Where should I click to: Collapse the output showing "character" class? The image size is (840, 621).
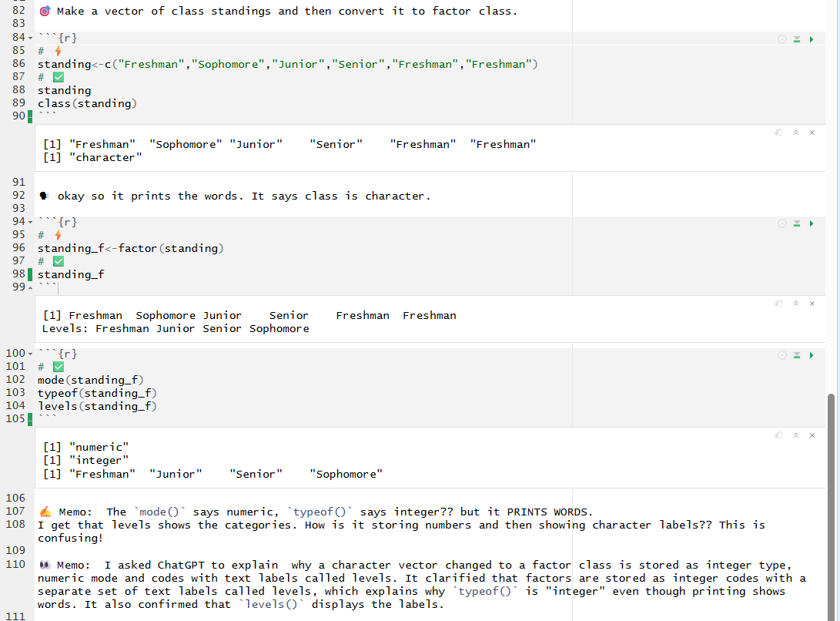point(796,133)
